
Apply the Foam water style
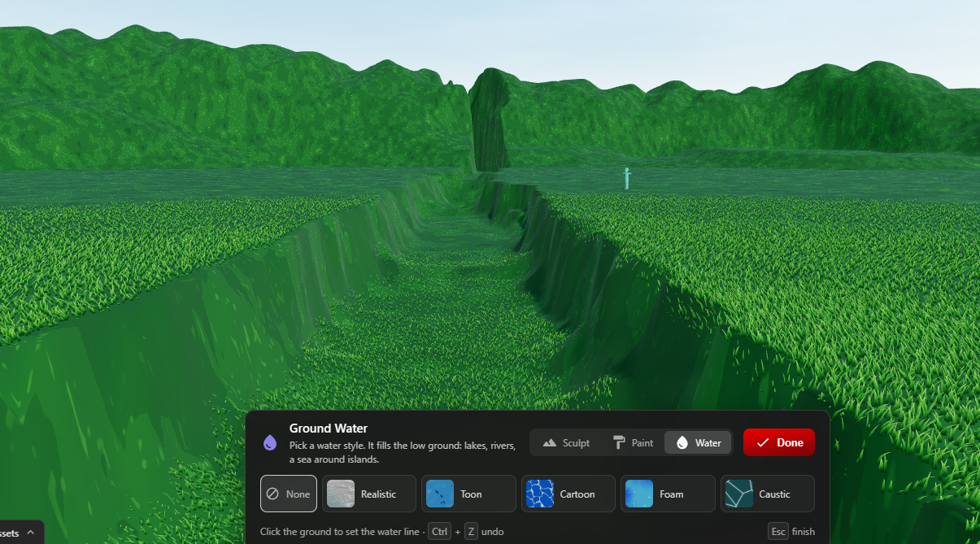click(668, 494)
